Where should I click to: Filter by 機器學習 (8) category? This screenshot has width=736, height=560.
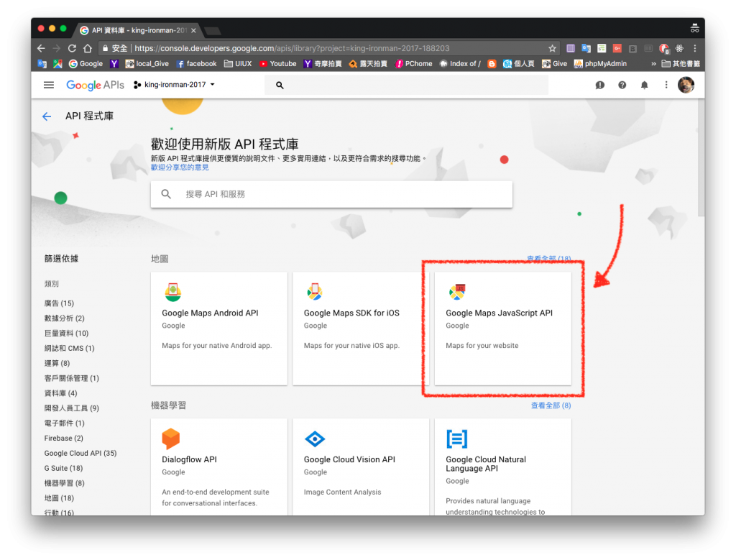64,484
